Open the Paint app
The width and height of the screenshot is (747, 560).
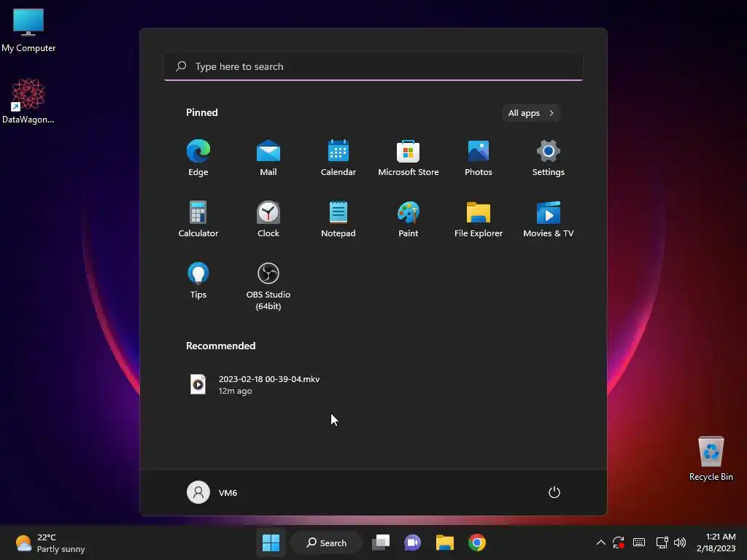(409, 219)
